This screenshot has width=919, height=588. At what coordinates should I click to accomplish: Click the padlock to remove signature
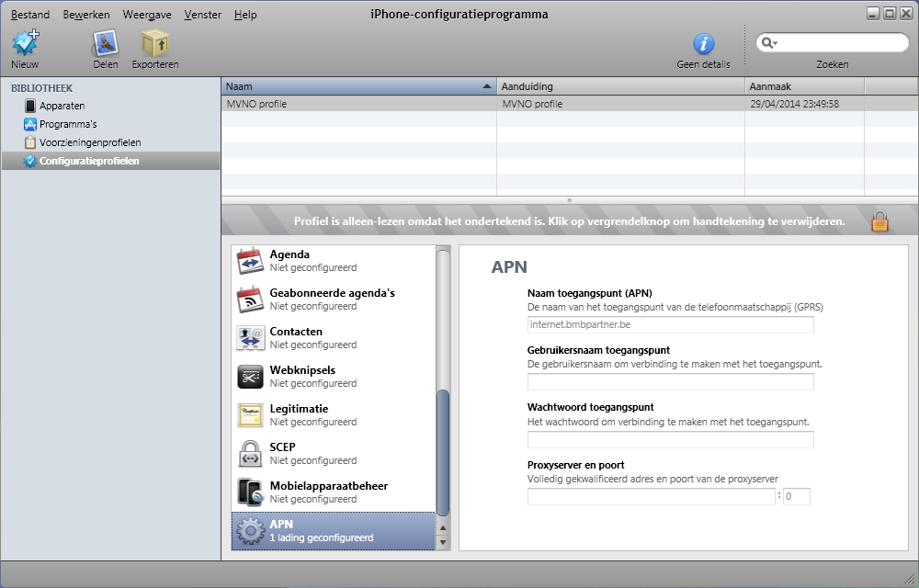880,221
